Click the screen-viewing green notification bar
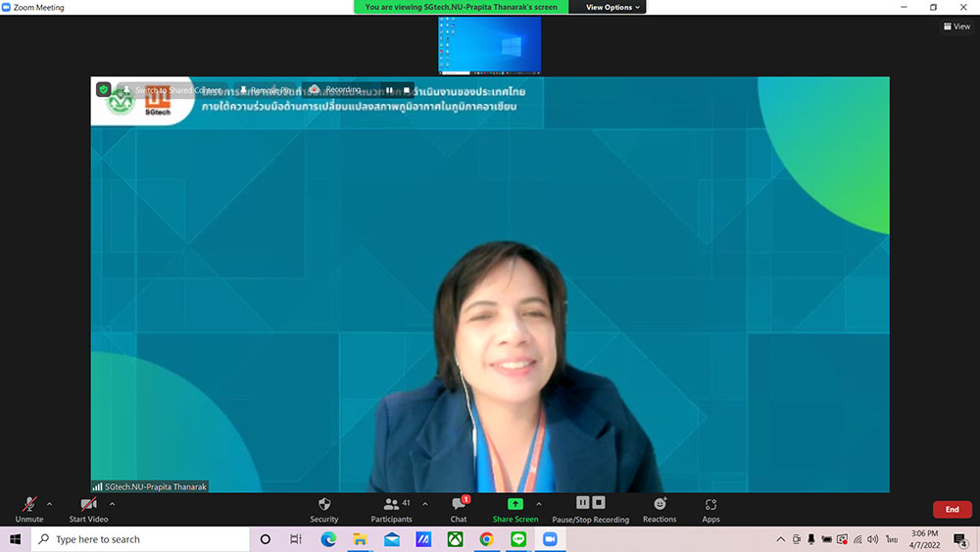Image resolution: width=980 pixels, height=552 pixels. click(x=462, y=7)
